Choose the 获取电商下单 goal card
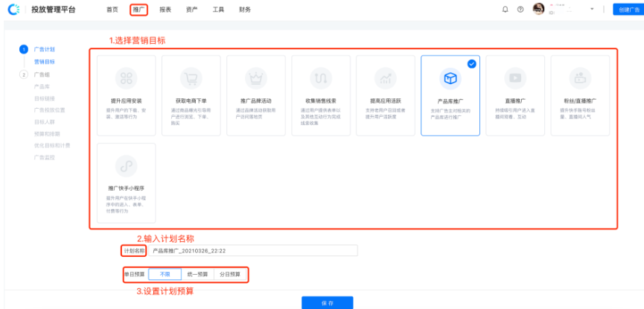 [191, 95]
